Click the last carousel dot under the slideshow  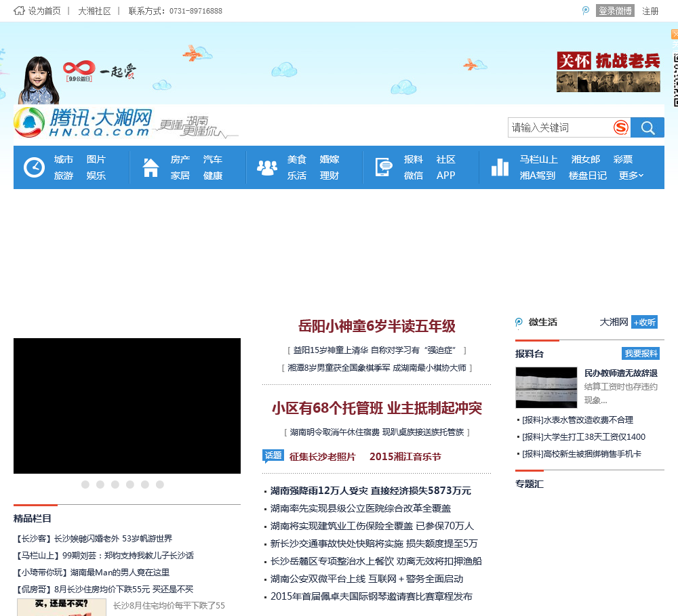tap(160, 485)
